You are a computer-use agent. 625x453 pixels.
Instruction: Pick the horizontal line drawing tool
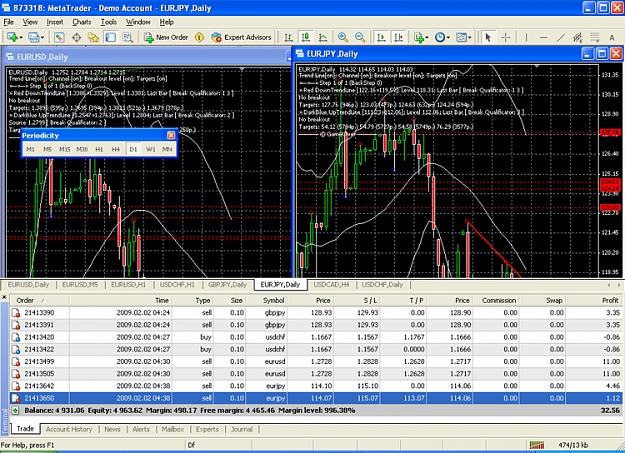(543, 37)
